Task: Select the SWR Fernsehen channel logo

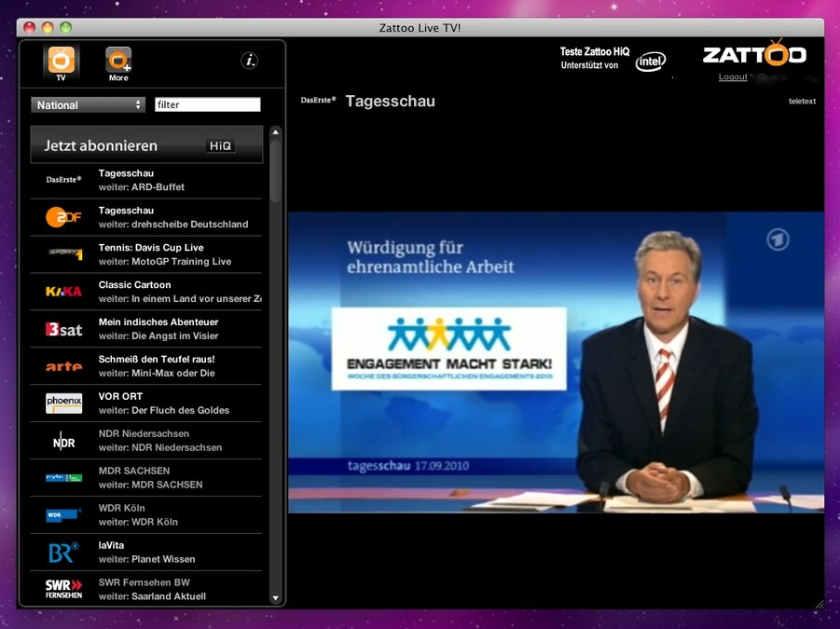Action: tap(63, 589)
